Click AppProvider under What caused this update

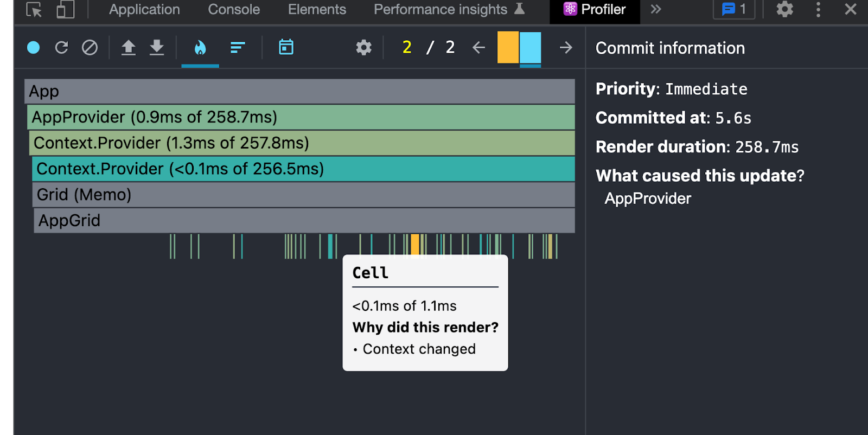[648, 199]
